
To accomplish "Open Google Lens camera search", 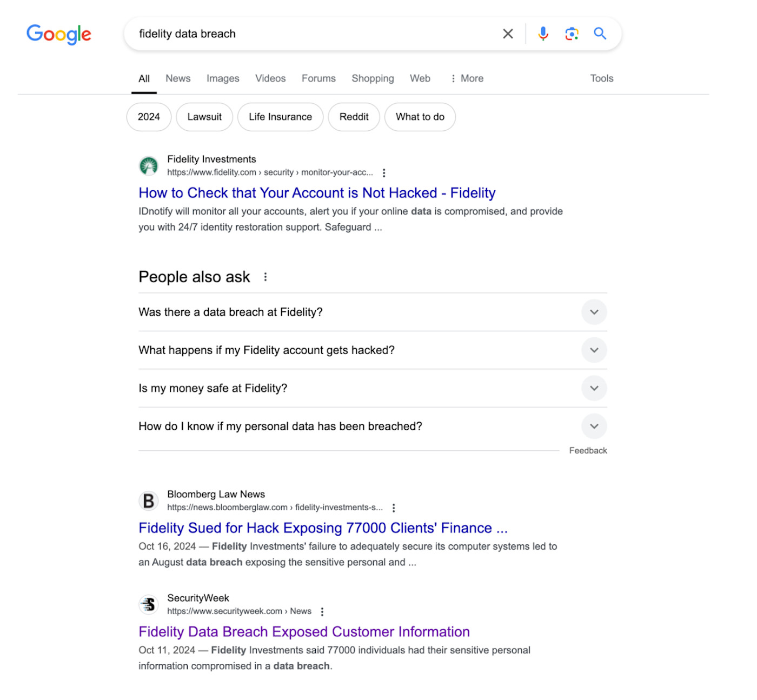I will (572, 34).
